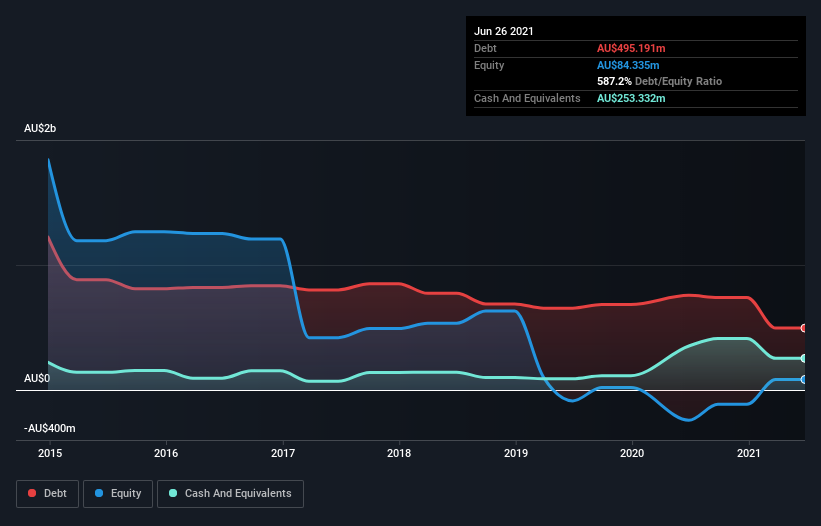Viewport: 821px width, 526px height.
Task: Click the 2018 x-axis label
Action: (399, 453)
